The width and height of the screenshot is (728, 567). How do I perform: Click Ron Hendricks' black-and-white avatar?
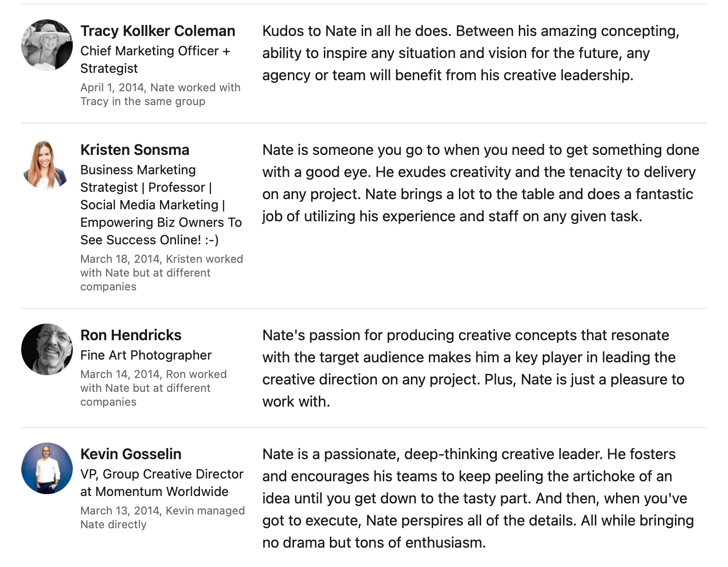[x=47, y=349]
